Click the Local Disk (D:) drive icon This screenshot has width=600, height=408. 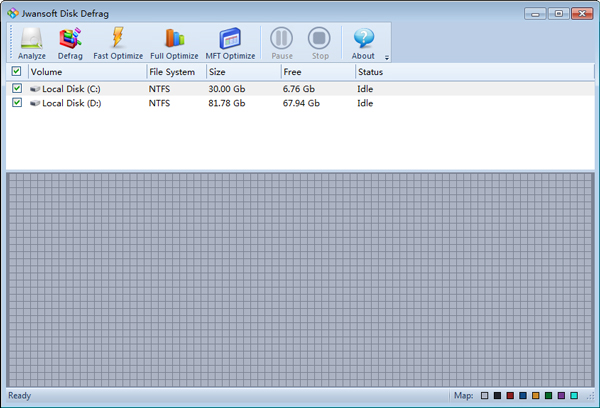(35, 103)
